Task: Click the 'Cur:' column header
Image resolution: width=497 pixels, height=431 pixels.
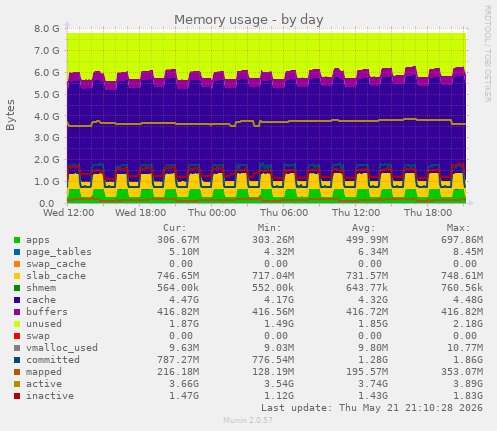Action: coord(175,228)
